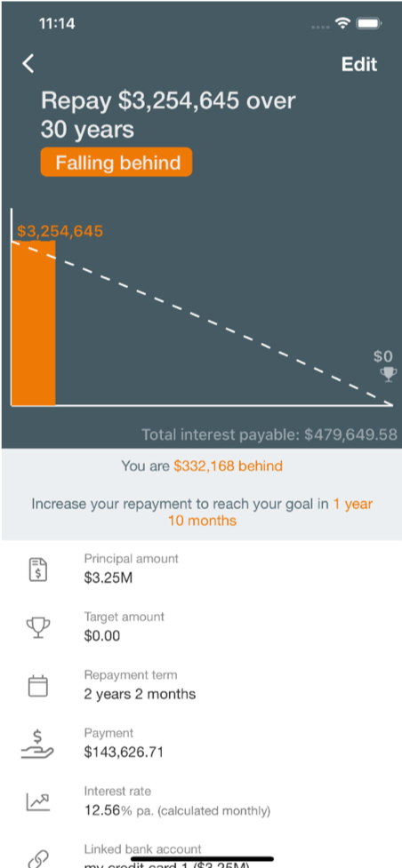Open Edit for this repayment goal
The image size is (402, 868).
(x=359, y=64)
